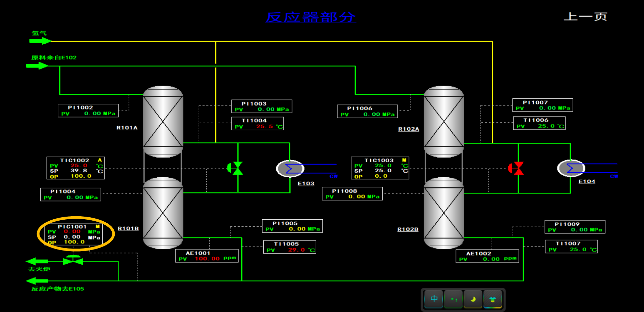Image resolution: width=644 pixels, height=312 pixels.
Task: Click the PI1004 pressure indicator
Action: (x=71, y=194)
